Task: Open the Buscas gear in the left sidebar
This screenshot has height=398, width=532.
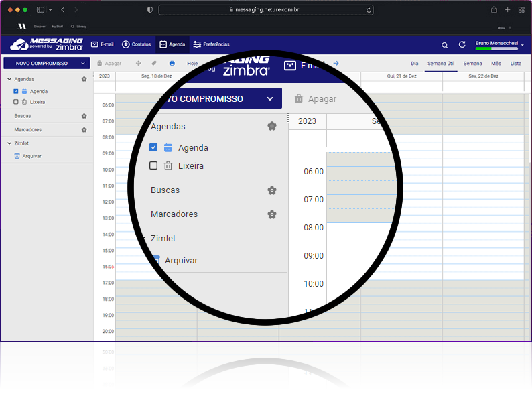Action: click(84, 116)
